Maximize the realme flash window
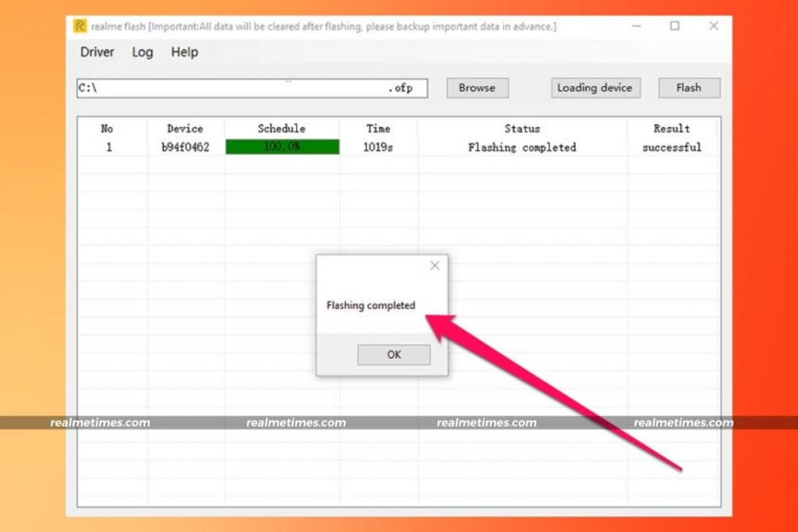Viewport: 798px width, 532px height. coord(675,26)
